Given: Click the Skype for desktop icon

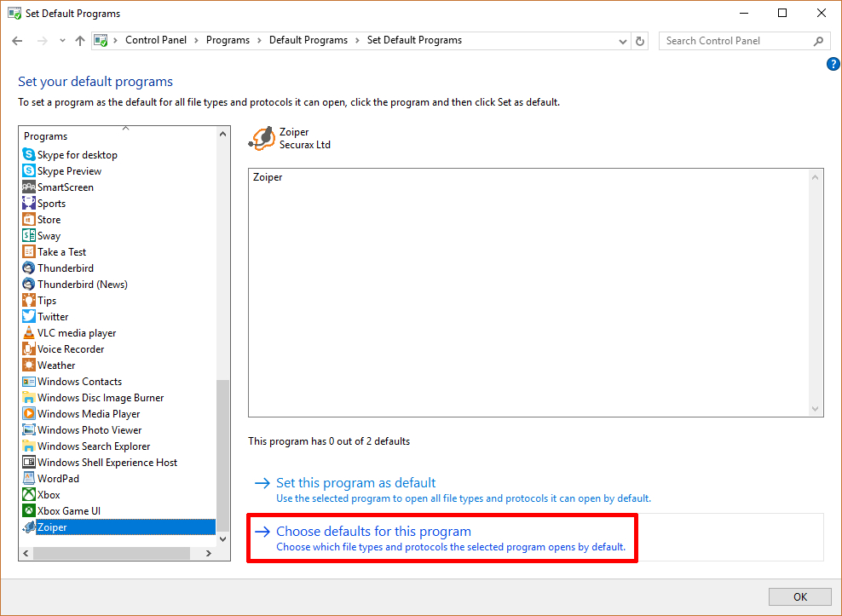Looking at the screenshot, I should 29,155.
